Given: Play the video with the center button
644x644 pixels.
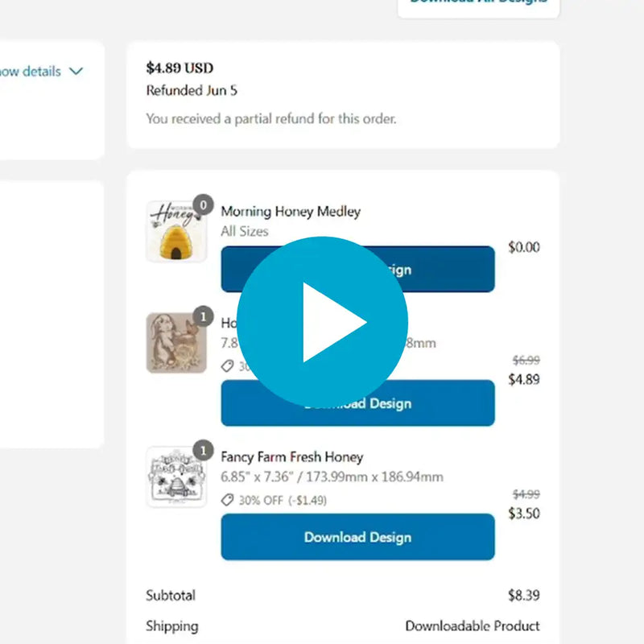Looking at the screenshot, I should tap(322, 322).
